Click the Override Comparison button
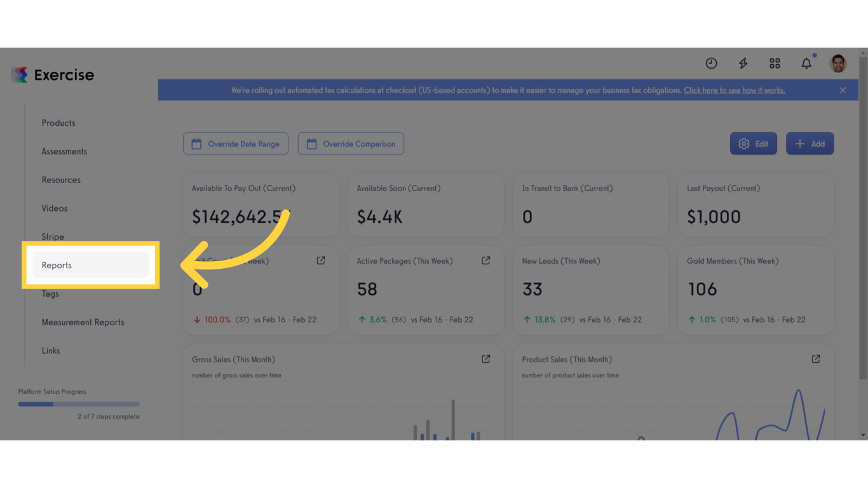 tap(351, 144)
